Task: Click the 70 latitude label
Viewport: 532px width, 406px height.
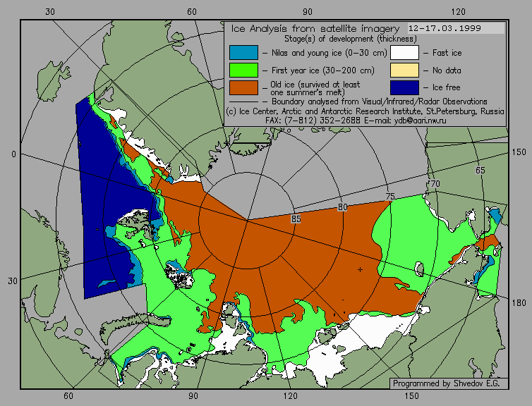Action: pyautogui.click(x=435, y=184)
